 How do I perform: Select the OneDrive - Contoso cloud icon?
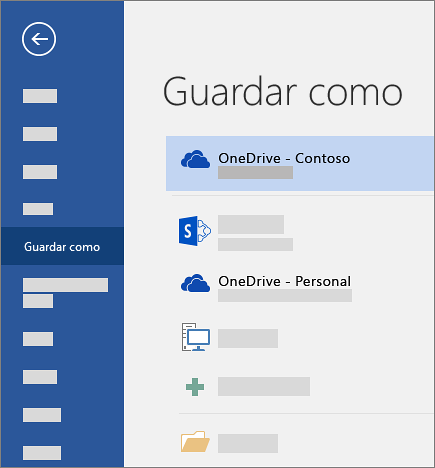pyautogui.click(x=195, y=159)
